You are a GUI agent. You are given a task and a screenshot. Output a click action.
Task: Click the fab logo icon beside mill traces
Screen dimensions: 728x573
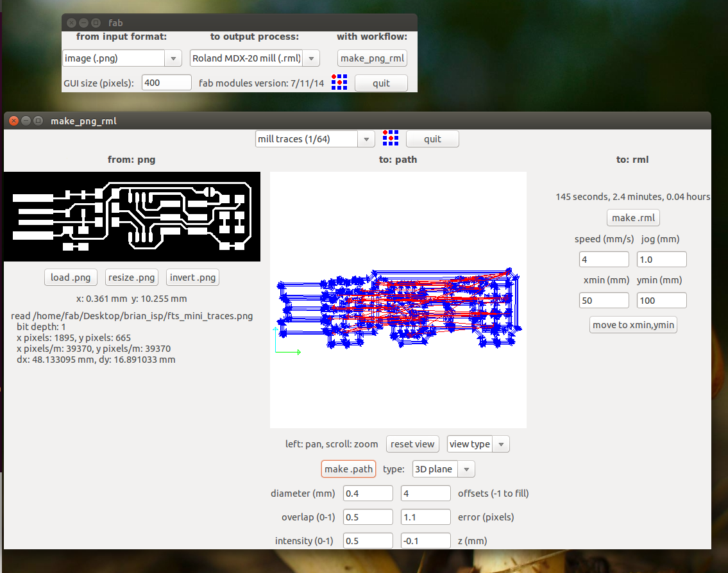pos(391,138)
